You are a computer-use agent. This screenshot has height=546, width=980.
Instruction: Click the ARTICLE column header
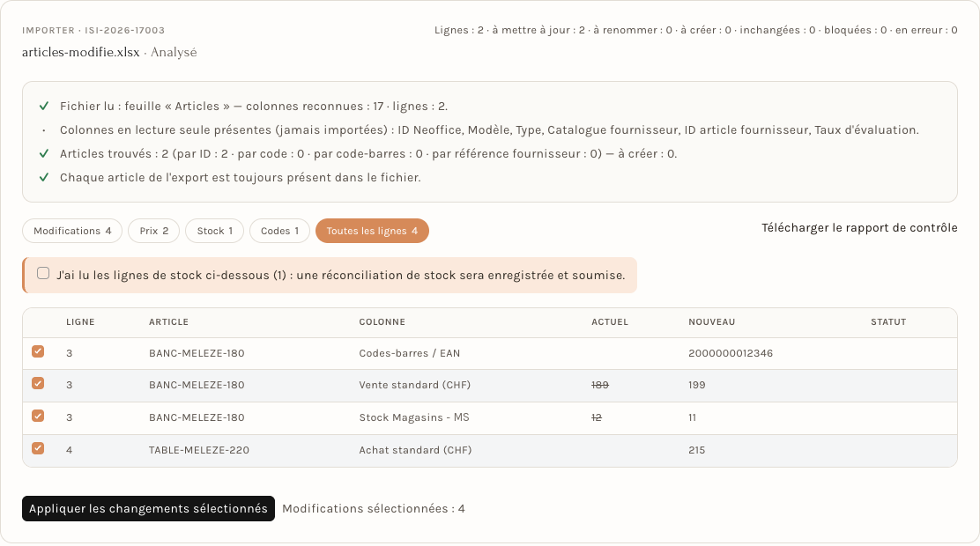(x=168, y=321)
